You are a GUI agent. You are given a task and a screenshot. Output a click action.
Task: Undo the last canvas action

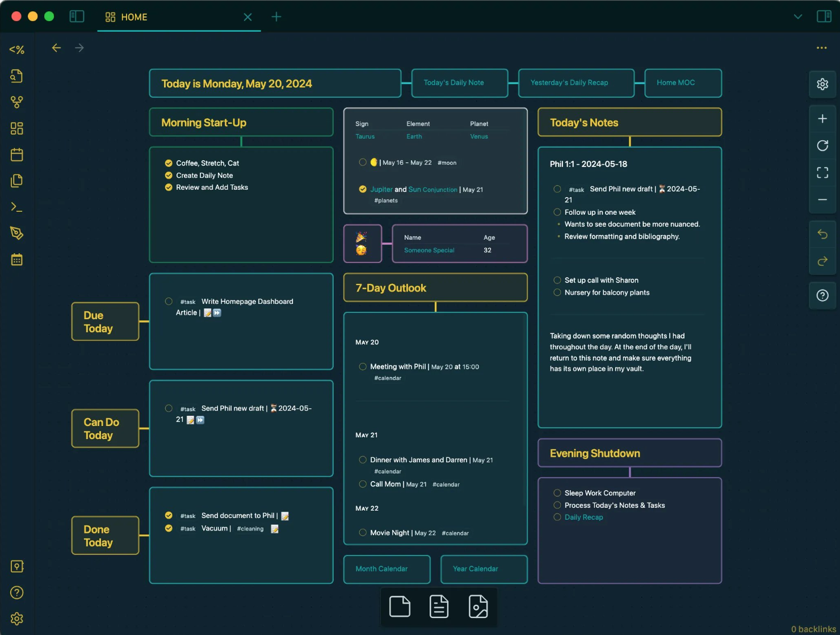pyautogui.click(x=822, y=234)
